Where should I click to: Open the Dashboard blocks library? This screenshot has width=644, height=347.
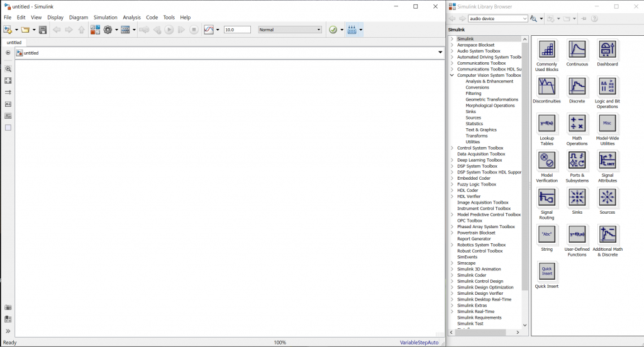click(608, 50)
